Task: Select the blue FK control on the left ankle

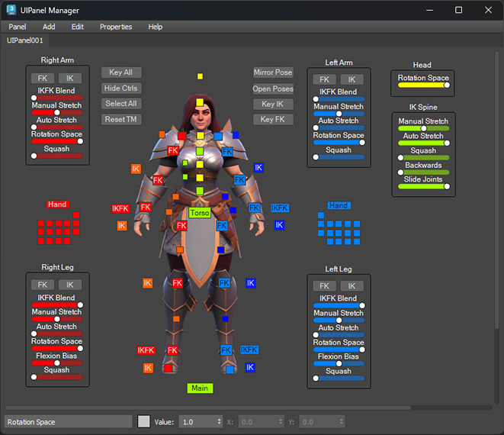Action: click(226, 350)
